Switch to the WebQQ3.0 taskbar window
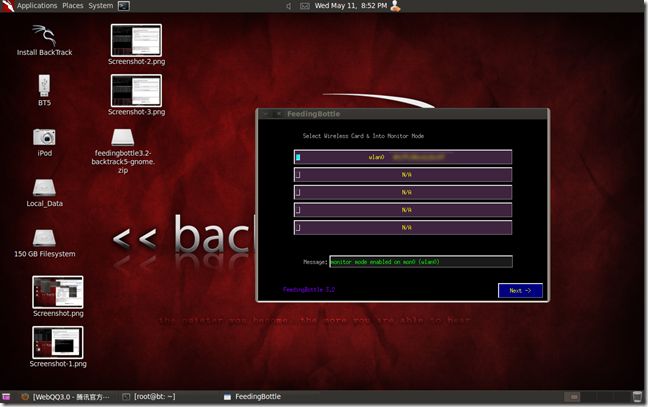This screenshot has height=407, width=648. 66,397
